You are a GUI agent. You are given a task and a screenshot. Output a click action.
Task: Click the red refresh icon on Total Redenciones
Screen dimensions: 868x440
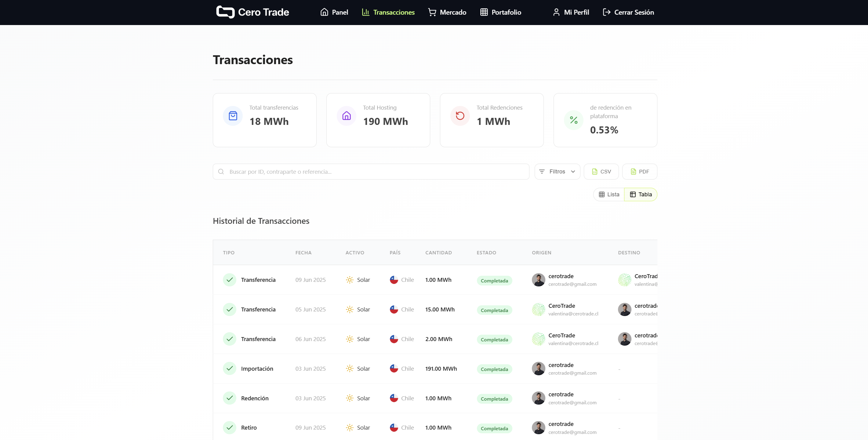coord(460,116)
